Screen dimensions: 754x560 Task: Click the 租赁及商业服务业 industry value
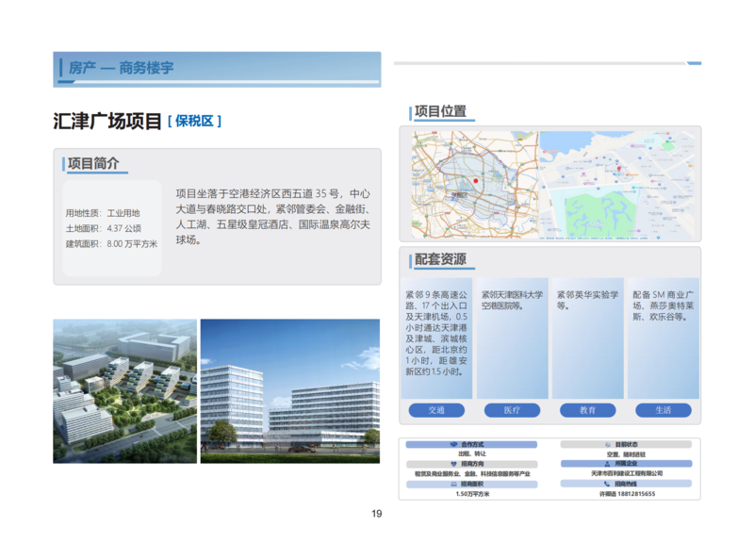click(x=472, y=474)
